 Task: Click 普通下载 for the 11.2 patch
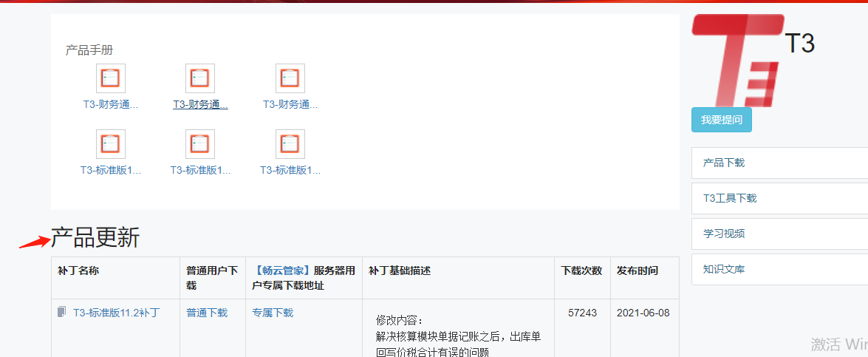click(x=207, y=313)
